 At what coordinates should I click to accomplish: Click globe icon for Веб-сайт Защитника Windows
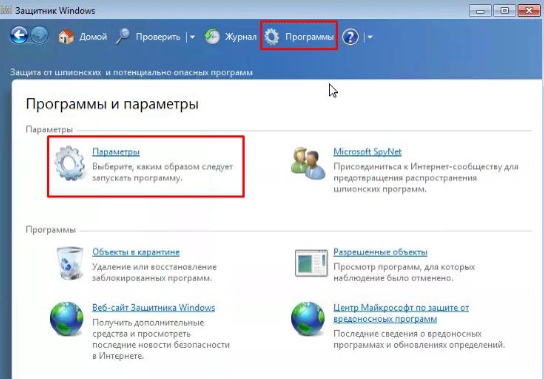tap(67, 319)
